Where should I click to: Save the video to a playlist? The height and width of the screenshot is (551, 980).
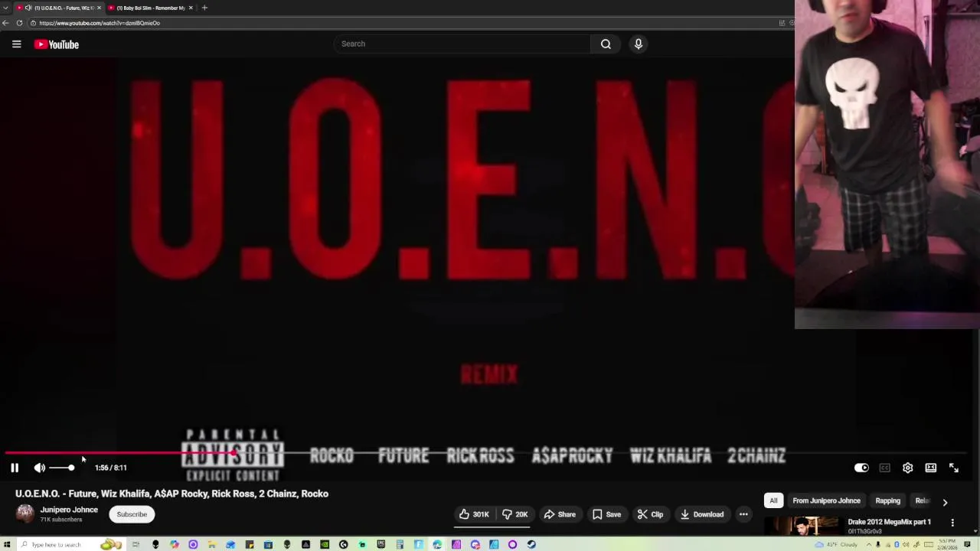click(x=606, y=514)
